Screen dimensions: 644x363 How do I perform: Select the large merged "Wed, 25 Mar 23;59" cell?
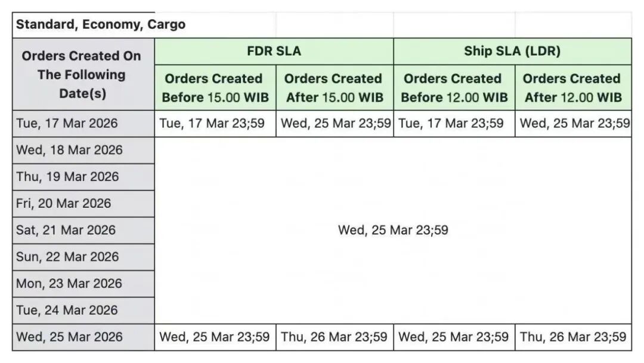(393, 230)
